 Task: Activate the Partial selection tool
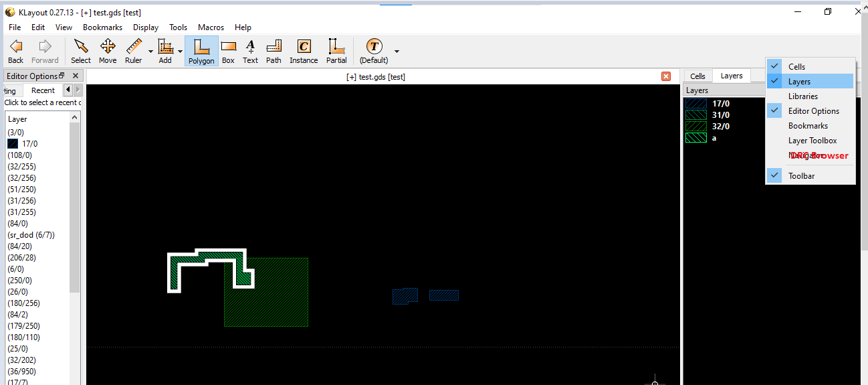(336, 51)
